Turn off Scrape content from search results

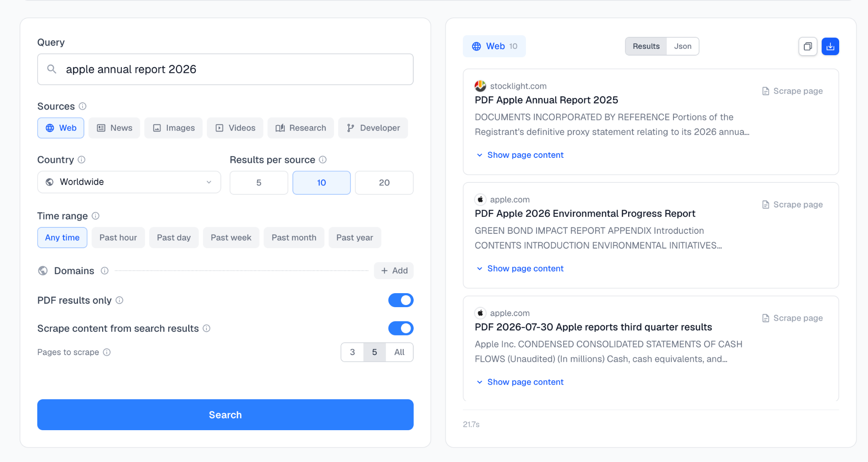(401, 328)
